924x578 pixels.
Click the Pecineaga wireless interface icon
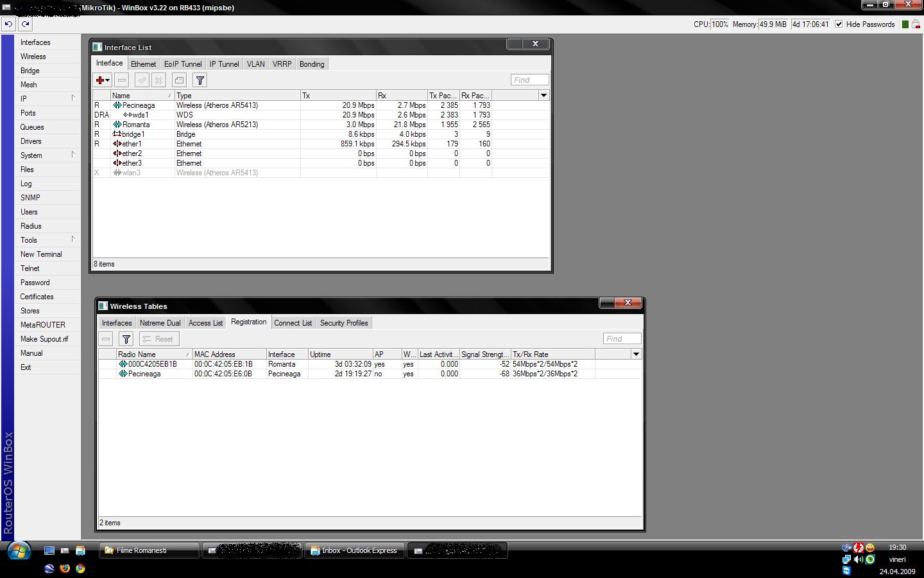pos(117,105)
